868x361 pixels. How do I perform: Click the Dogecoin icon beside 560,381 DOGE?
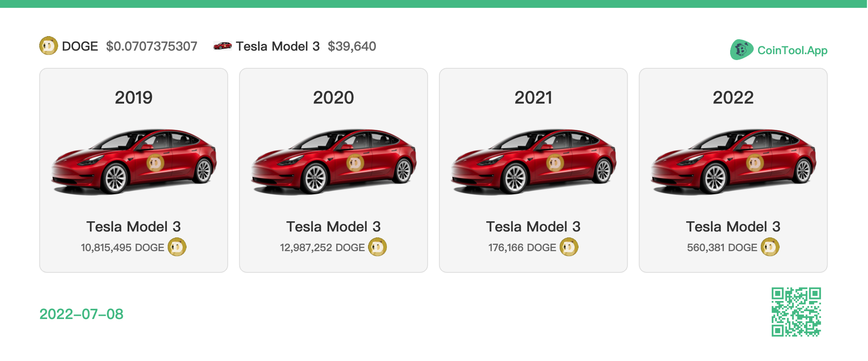coord(770,247)
